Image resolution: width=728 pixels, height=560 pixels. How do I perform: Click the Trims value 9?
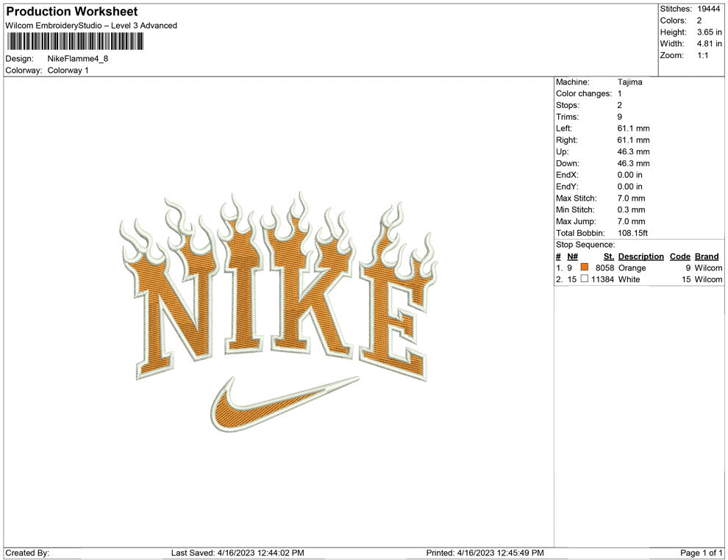coord(620,117)
